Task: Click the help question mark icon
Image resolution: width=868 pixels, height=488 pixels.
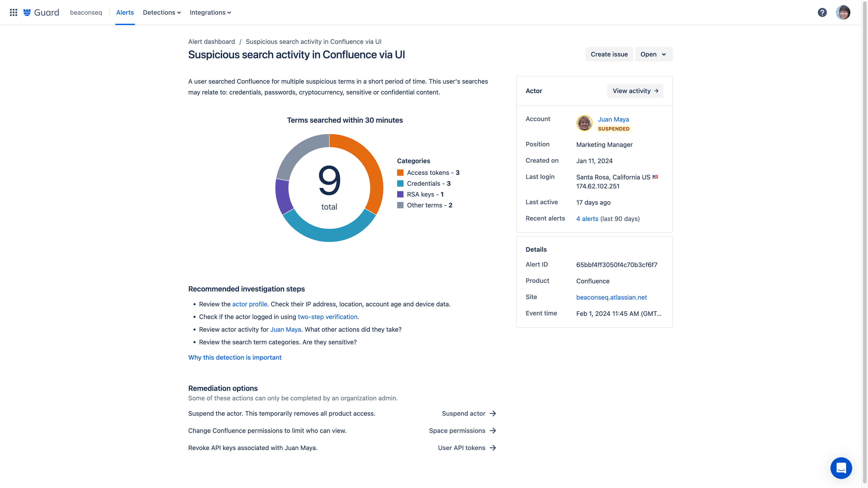Action: pyautogui.click(x=822, y=12)
